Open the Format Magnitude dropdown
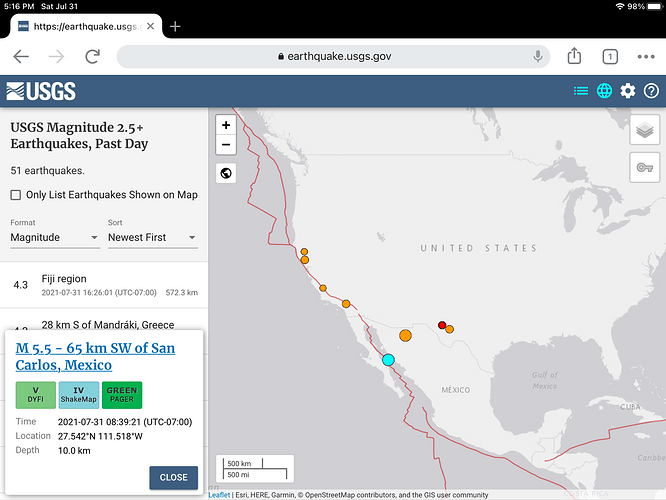 (x=55, y=237)
